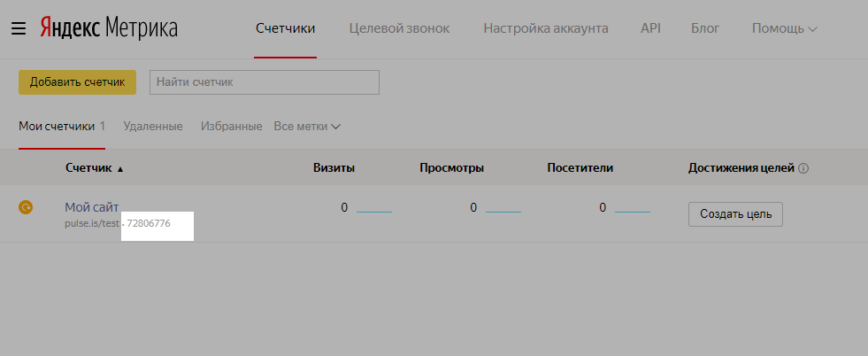
Task: Open the Все метки dropdown
Action: [307, 127]
